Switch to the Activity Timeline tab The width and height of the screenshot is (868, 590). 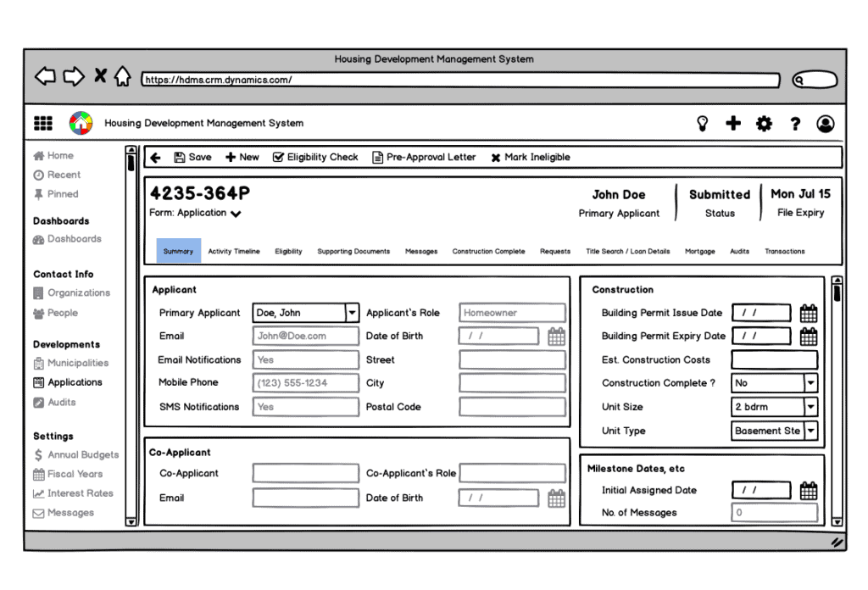234,252
